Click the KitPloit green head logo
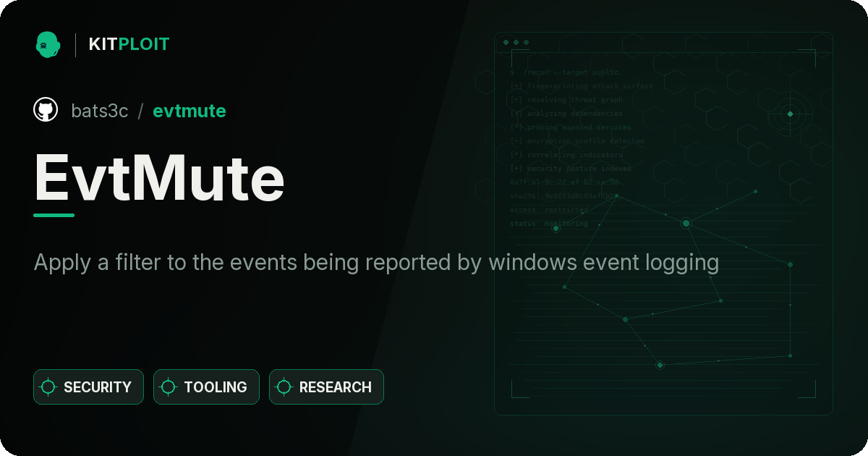Screen dimensions: 868x456 coord(48,44)
